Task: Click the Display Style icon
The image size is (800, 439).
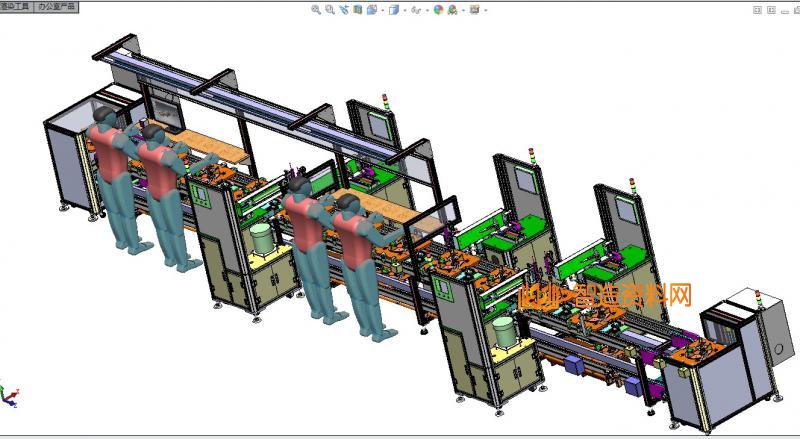Action: [393, 10]
